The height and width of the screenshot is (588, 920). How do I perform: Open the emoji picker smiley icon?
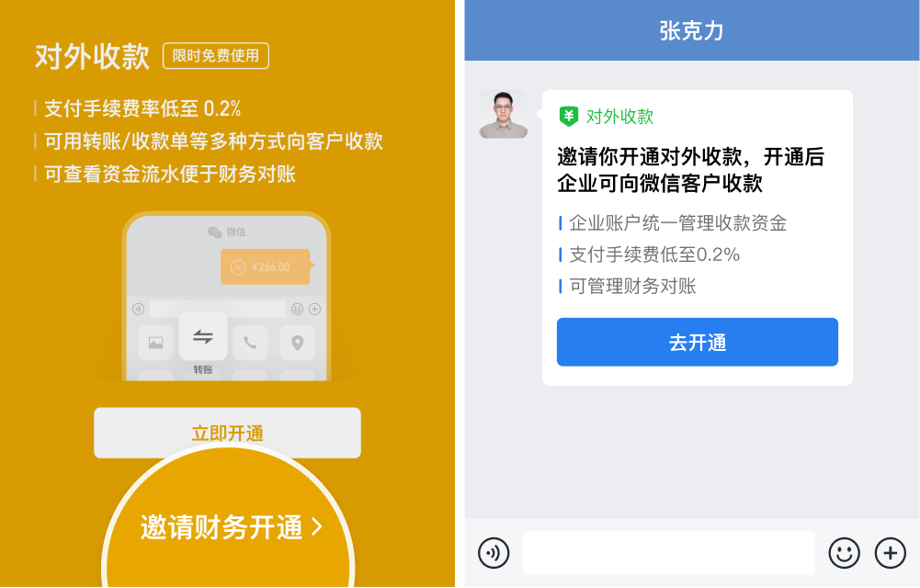point(844,553)
